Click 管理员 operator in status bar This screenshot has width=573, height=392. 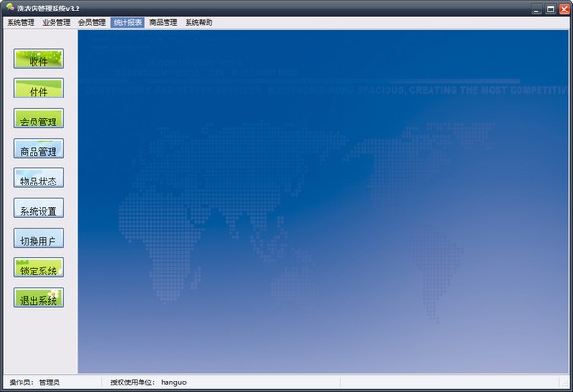[x=50, y=382]
